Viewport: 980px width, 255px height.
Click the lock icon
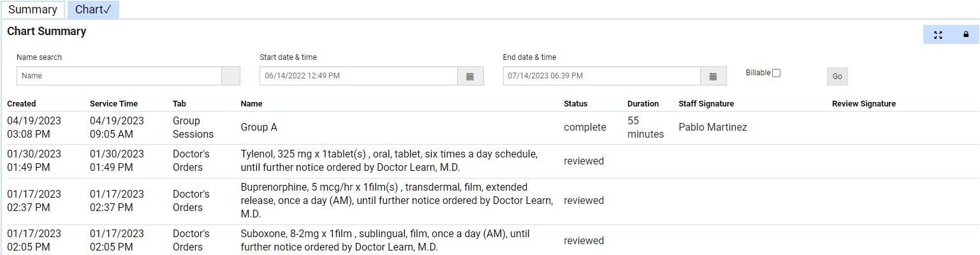pos(966,35)
